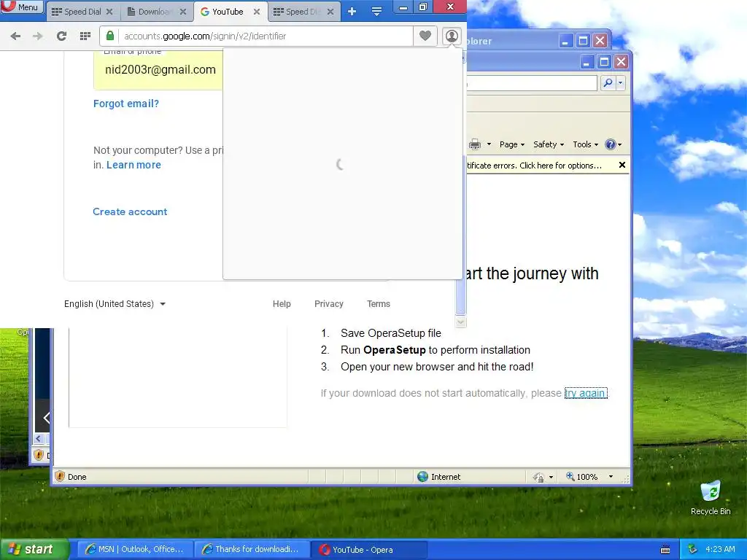Open the Learn more link
747x560 pixels.
click(x=134, y=165)
